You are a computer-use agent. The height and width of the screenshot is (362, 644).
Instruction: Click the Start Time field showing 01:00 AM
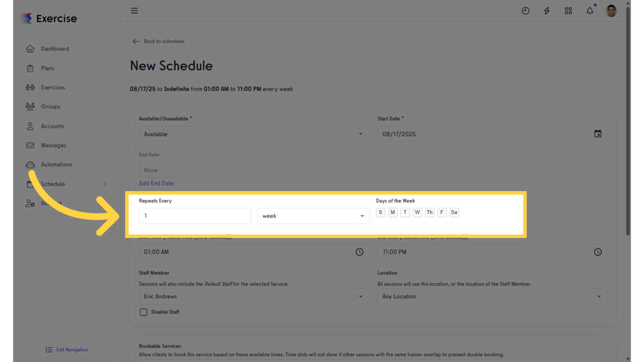tap(254, 252)
